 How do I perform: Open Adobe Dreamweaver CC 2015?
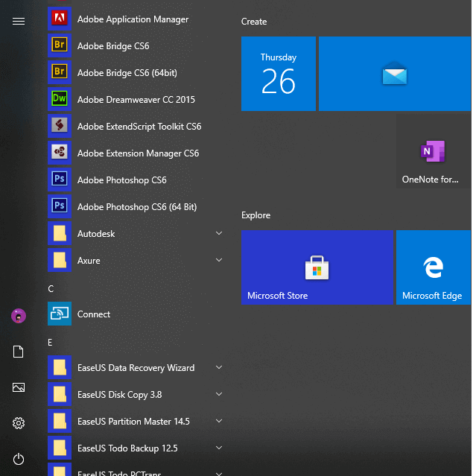136,100
